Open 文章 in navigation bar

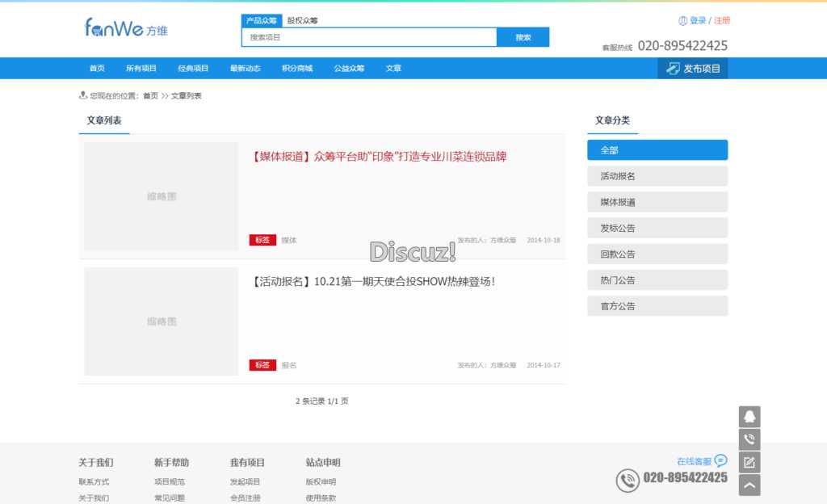[x=393, y=68]
